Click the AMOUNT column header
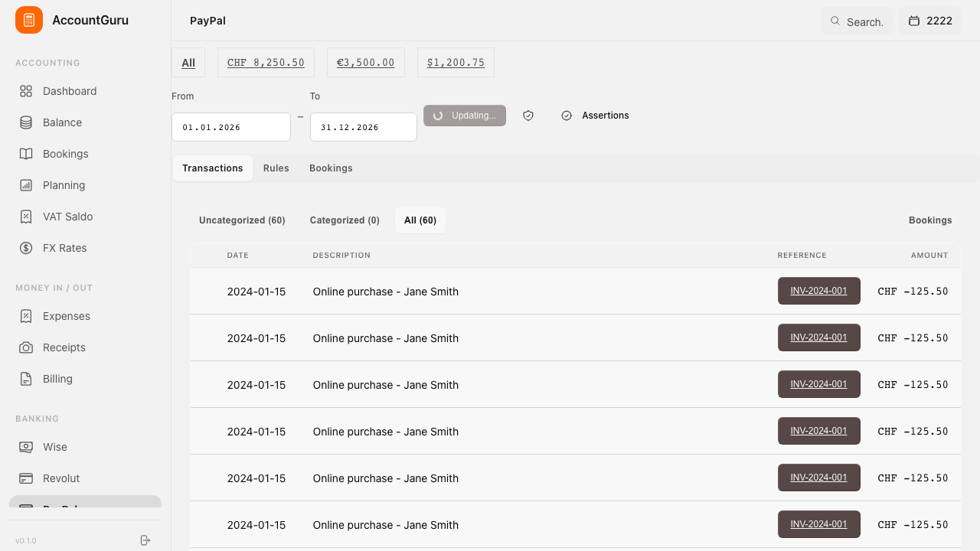This screenshot has width=980, height=551. [x=929, y=256]
